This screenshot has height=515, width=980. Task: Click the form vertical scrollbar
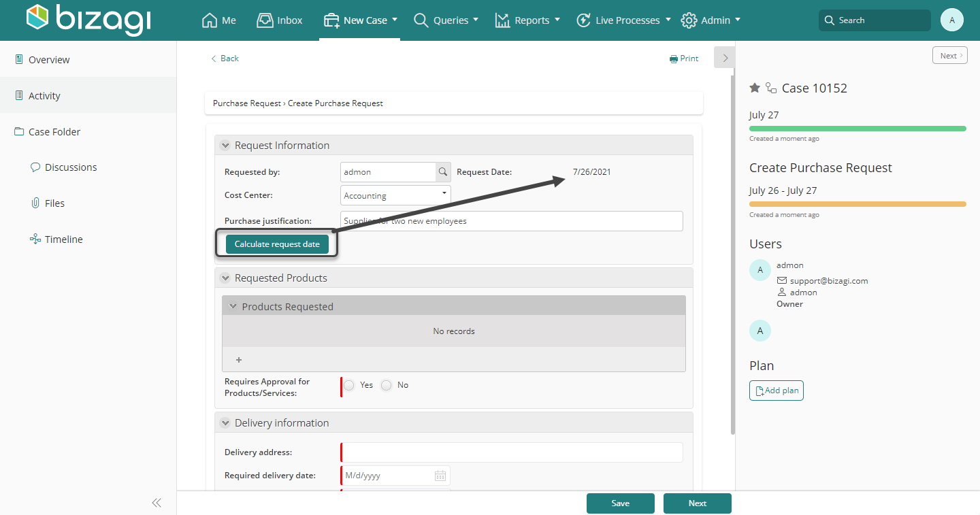click(732, 255)
